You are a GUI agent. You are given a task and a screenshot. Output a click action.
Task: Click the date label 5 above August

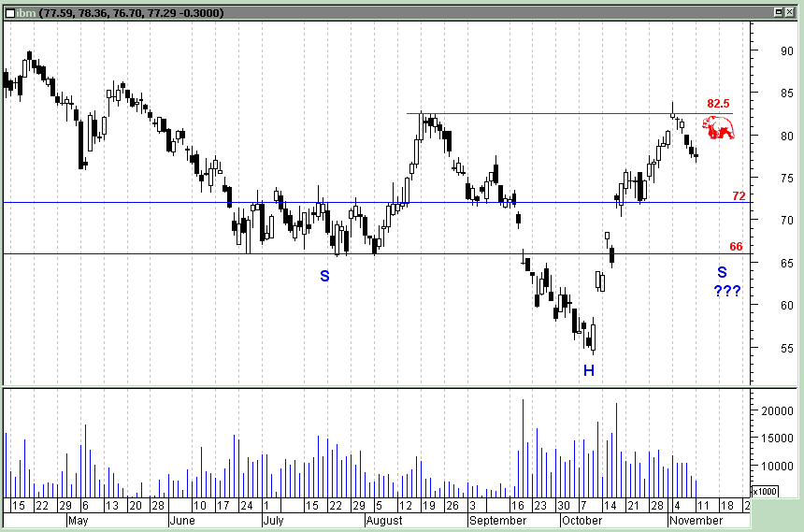coord(379,506)
